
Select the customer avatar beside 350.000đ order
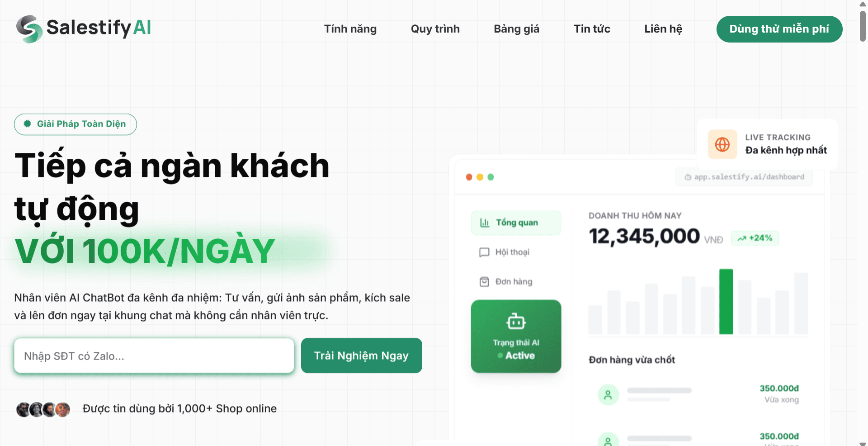coord(608,394)
